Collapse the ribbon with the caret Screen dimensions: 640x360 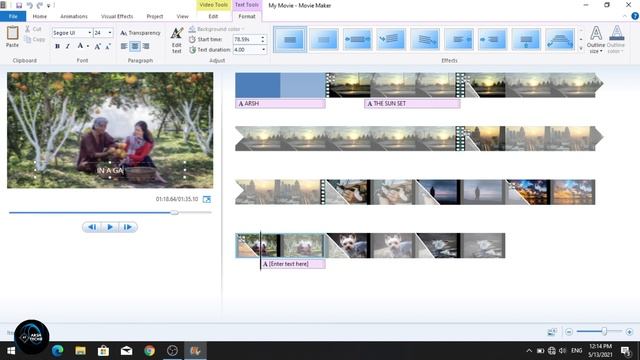(x=625, y=16)
